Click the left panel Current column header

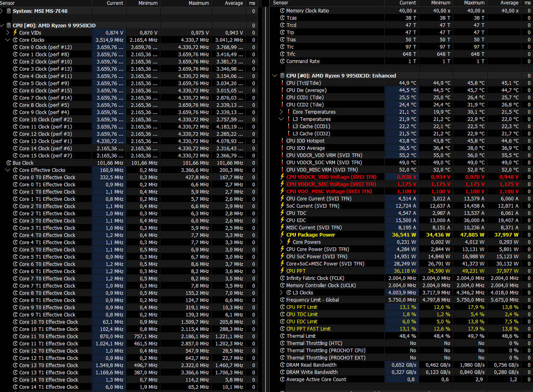[109, 3]
